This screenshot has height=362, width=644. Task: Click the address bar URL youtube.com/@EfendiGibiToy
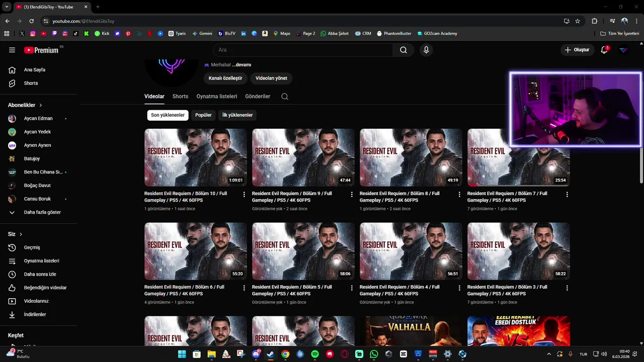pyautogui.click(x=84, y=21)
